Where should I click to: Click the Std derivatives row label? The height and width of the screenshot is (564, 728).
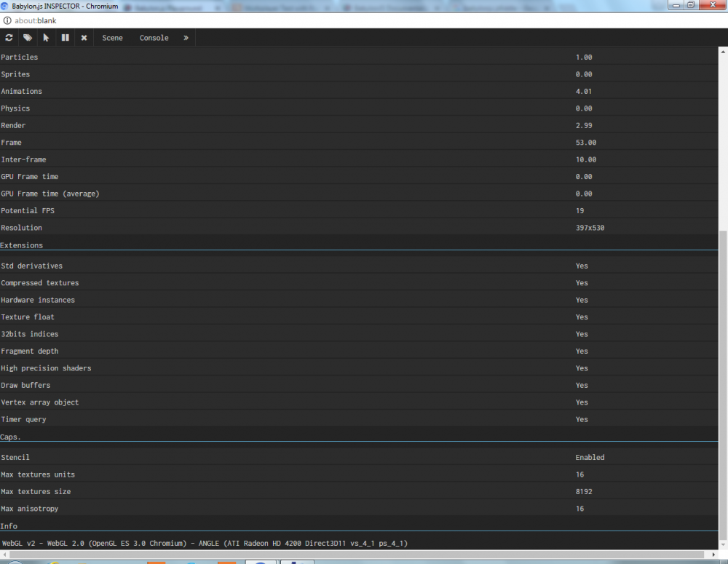click(x=31, y=266)
